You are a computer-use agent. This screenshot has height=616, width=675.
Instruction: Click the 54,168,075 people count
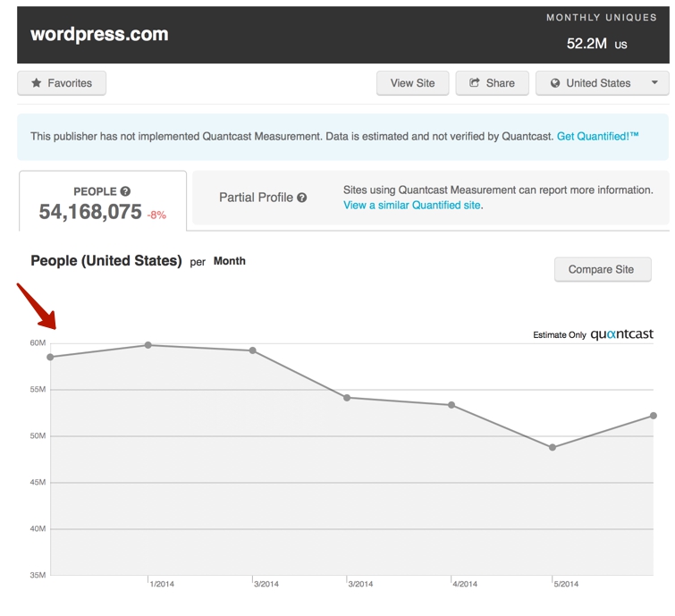click(x=90, y=212)
